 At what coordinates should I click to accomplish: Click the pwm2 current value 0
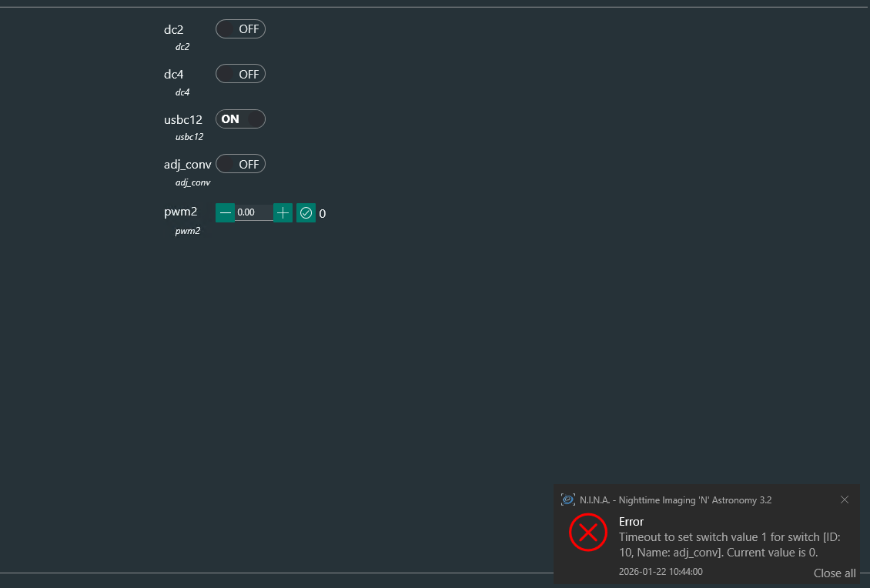point(323,213)
